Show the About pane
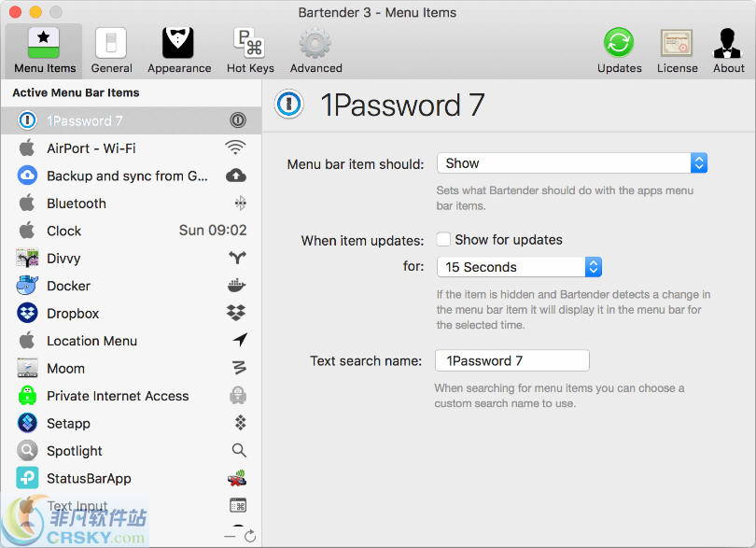756x548 pixels. [728, 51]
